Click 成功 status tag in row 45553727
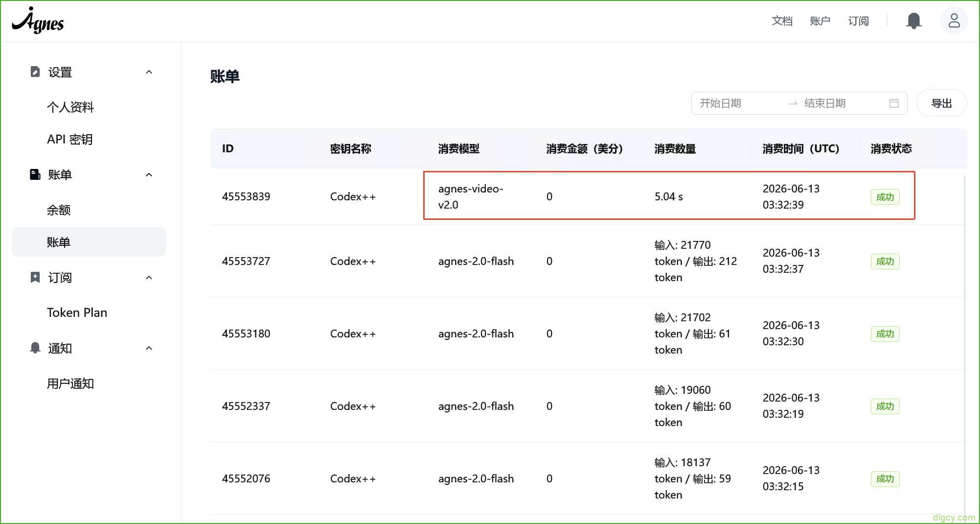 coord(885,262)
